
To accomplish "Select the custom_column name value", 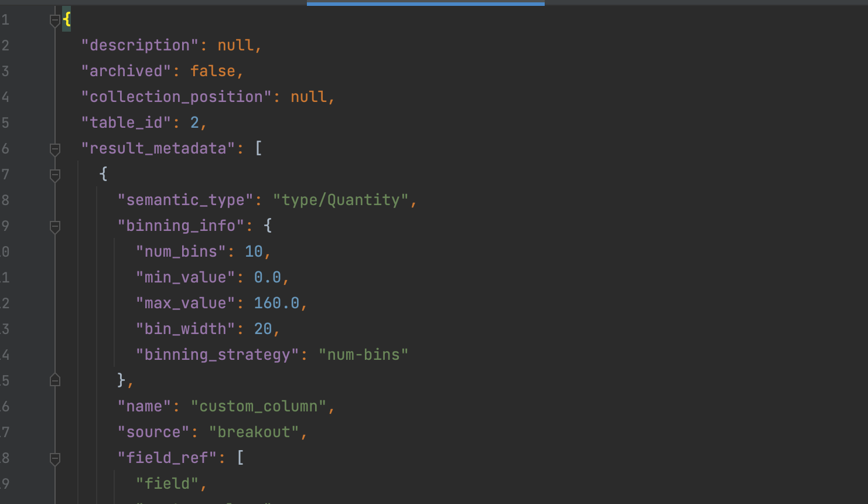I will point(261,406).
